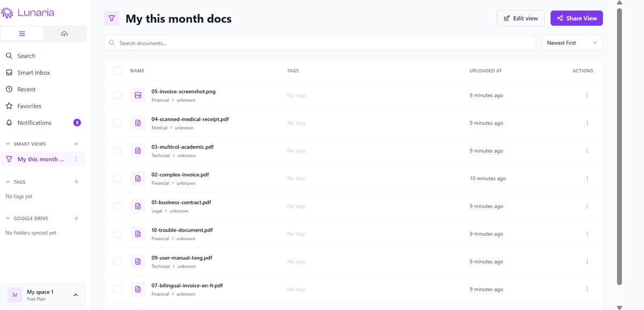The width and height of the screenshot is (644, 310).
Task: Click document icon of 01-business-contract.pdf
Action: pyautogui.click(x=138, y=206)
